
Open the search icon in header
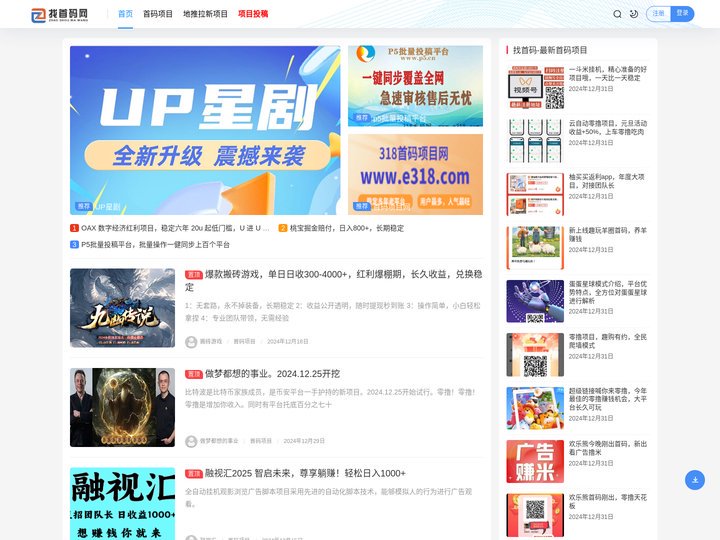click(x=617, y=14)
